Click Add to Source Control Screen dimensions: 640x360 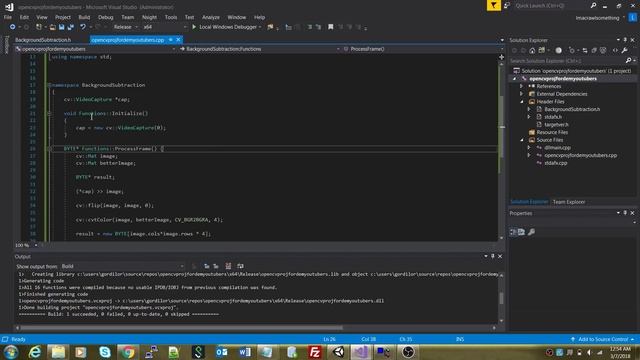click(x=603, y=340)
